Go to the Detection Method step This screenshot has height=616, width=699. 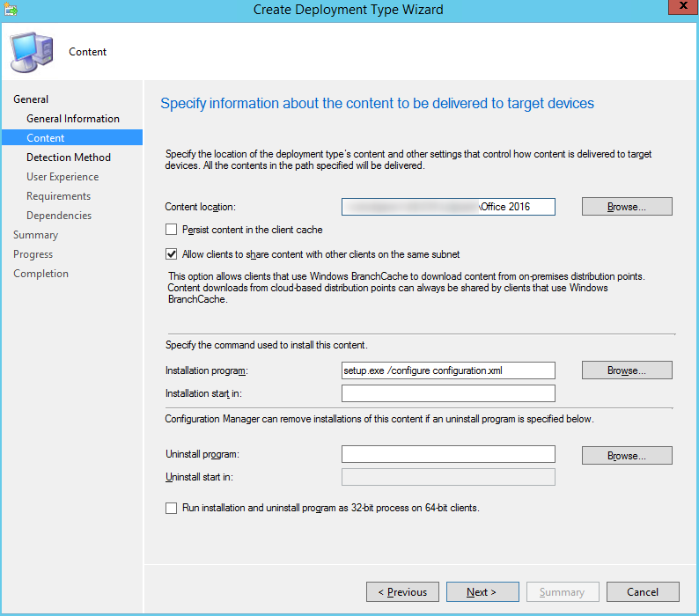pyautogui.click(x=68, y=158)
